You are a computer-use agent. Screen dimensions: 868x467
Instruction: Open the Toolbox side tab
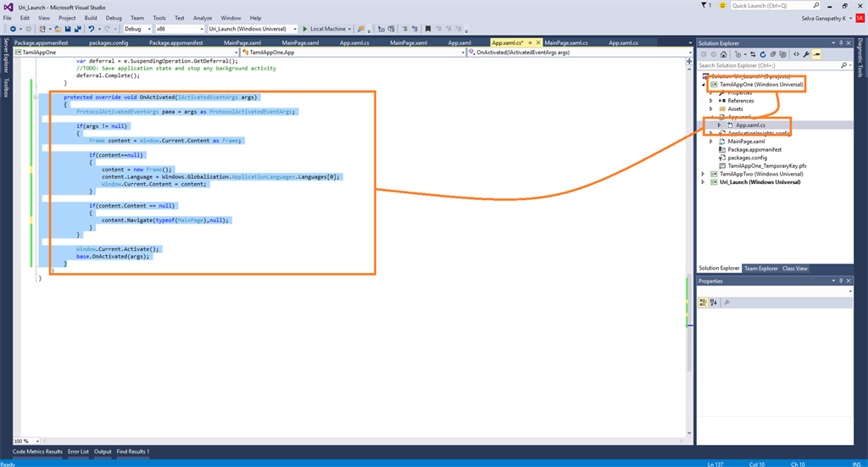click(x=6, y=87)
